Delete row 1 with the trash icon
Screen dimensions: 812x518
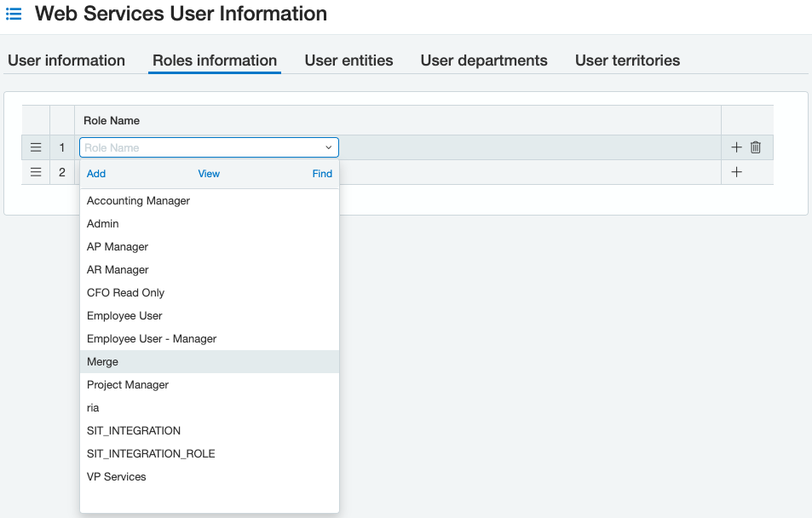(x=756, y=147)
